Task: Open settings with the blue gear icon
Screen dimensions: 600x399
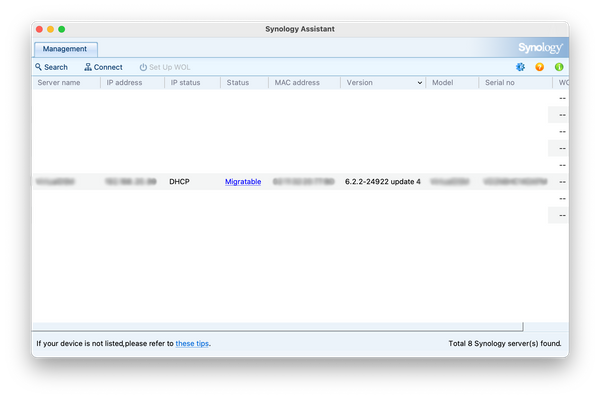Action: [x=520, y=67]
